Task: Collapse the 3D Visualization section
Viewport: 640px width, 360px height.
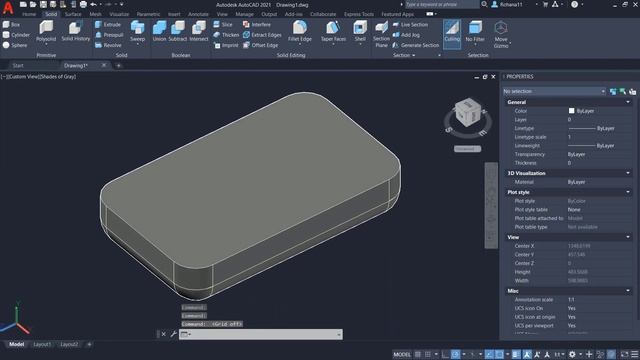Action: click(628, 173)
